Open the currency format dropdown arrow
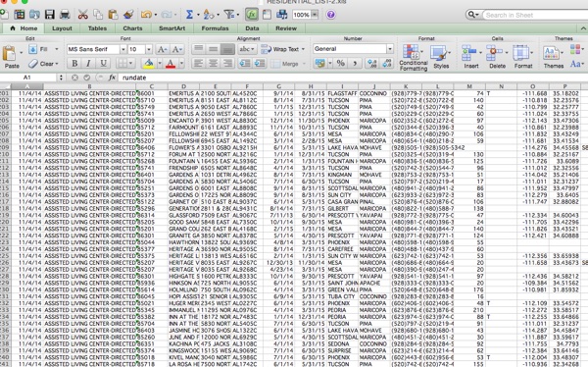 pyautogui.click(x=330, y=63)
